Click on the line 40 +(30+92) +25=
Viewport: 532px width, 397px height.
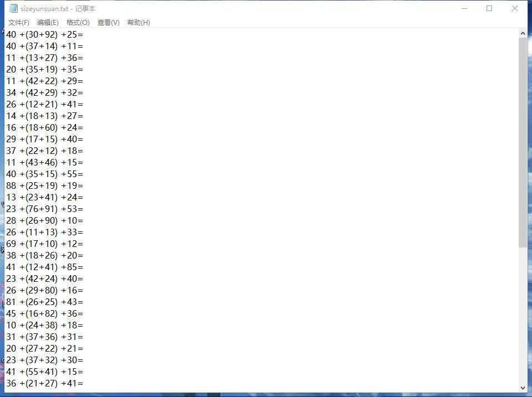(x=44, y=34)
